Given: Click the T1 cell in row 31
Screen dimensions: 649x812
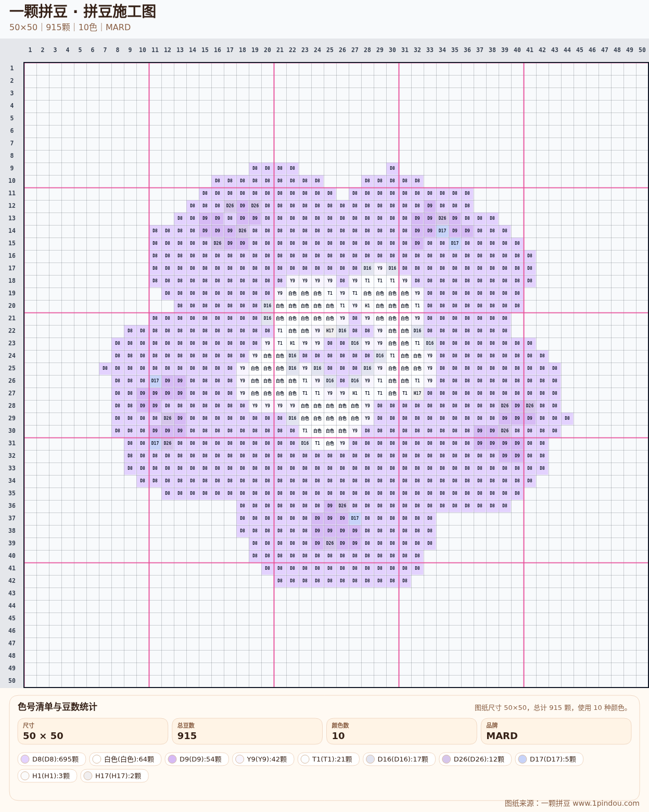Looking at the screenshot, I should click(x=317, y=443).
